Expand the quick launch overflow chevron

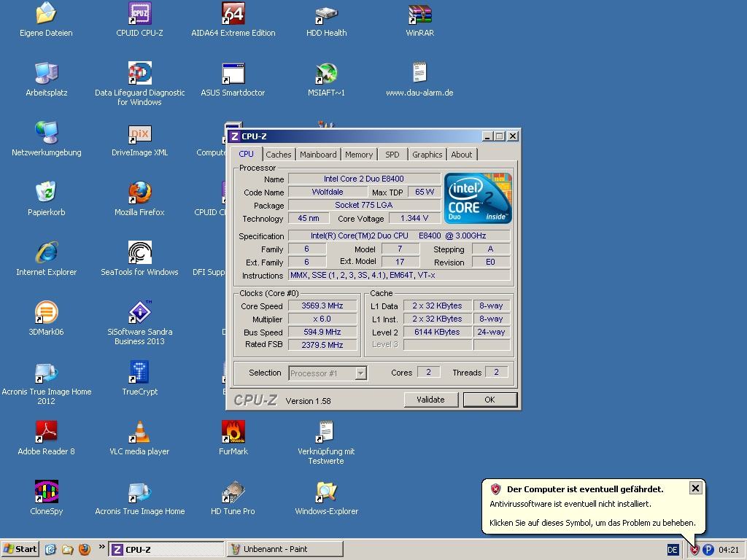(101, 547)
